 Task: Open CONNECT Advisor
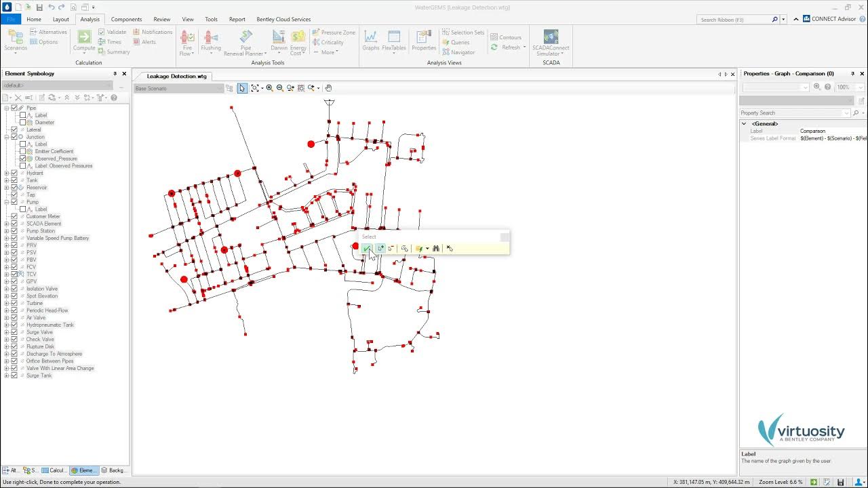(x=829, y=19)
